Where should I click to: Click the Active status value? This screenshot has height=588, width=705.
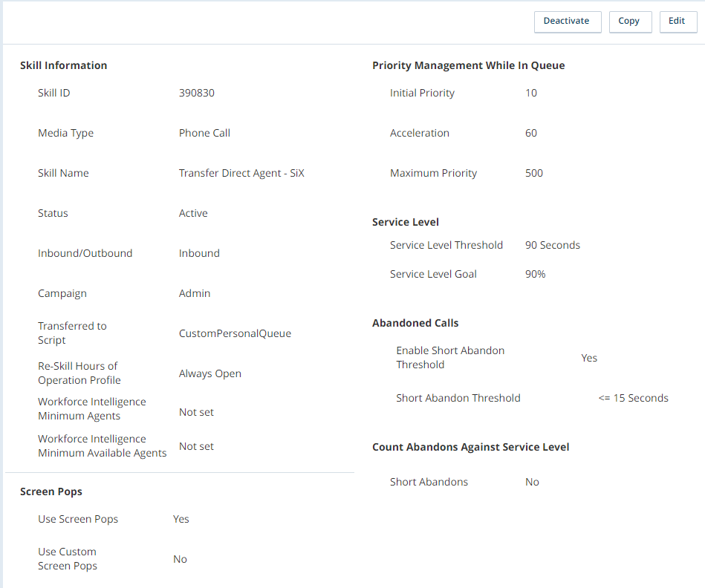point(193,213)
